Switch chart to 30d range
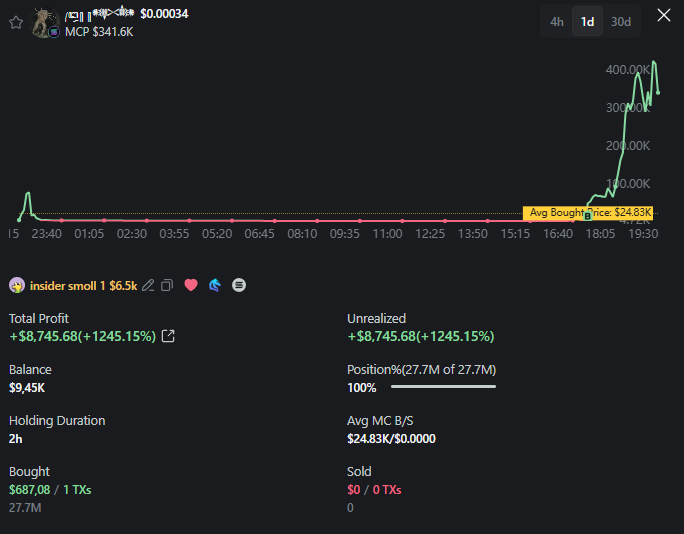 pos(621,21)
